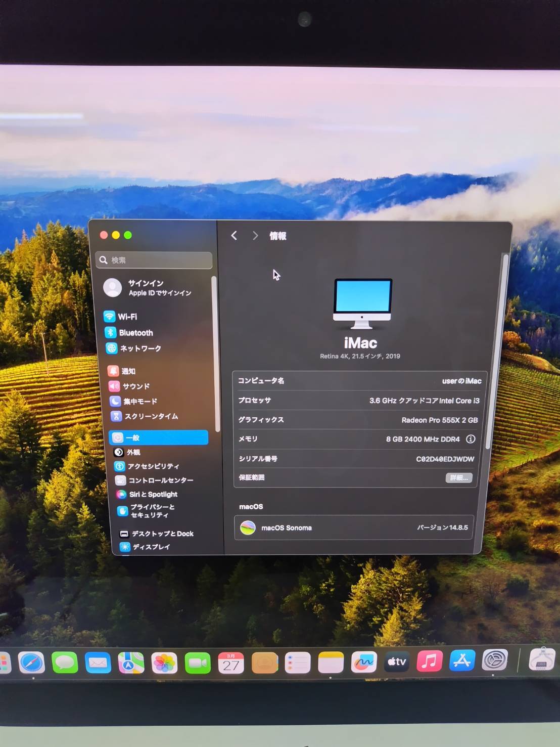Open Mail from the Dock
Viewport: 560px width, 747px height.
98,663
